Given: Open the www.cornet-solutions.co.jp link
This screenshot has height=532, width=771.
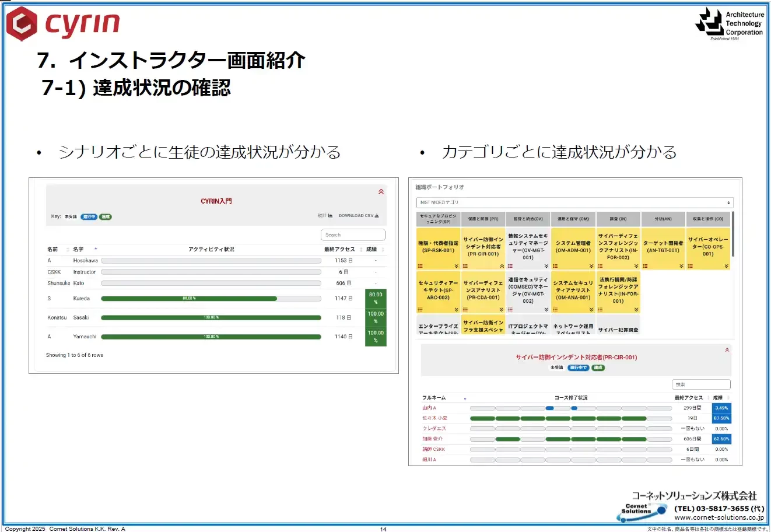Looking at the screenshot, I should pyautogui.click(x=720, y=516).
